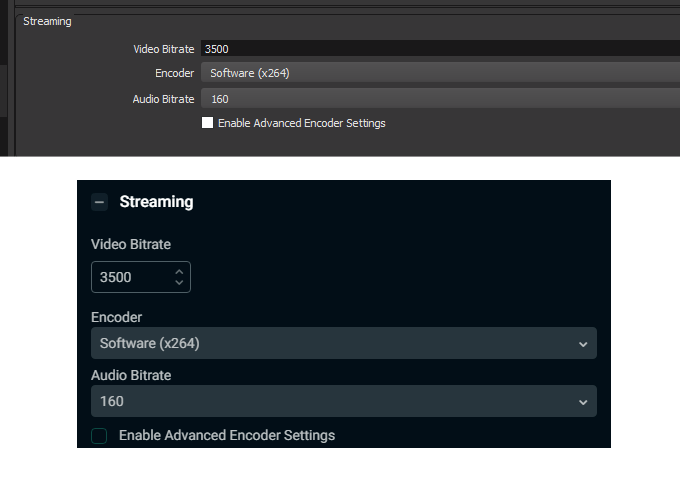Click the Video Bitrate label in the gray panel
Viewport: 680px width, 480px height.
pos(163,49)
